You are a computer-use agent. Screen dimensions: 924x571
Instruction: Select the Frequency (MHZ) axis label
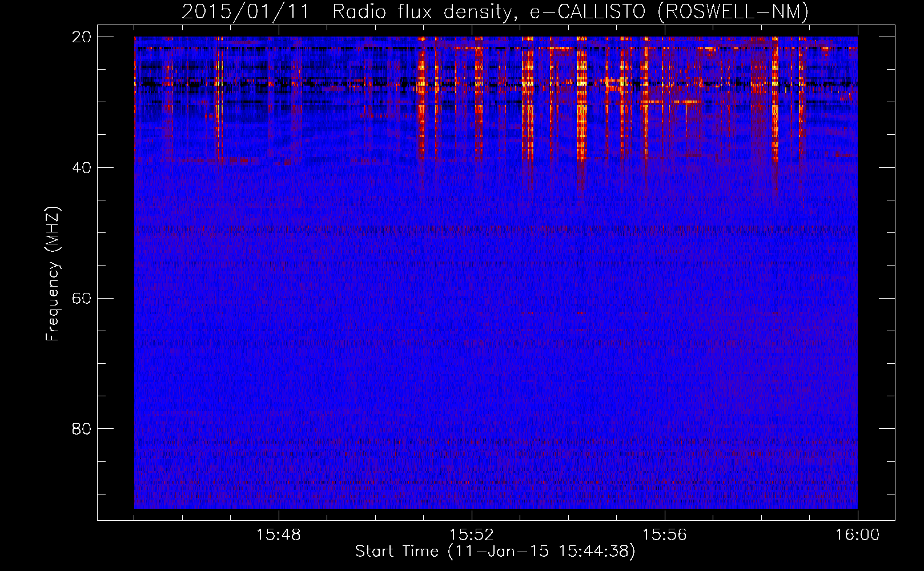point(53,274)
